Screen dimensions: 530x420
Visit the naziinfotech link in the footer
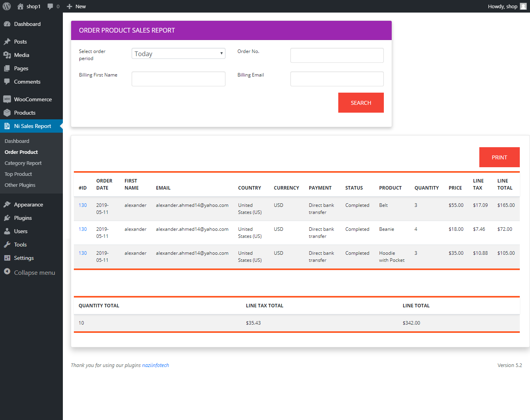156,365
